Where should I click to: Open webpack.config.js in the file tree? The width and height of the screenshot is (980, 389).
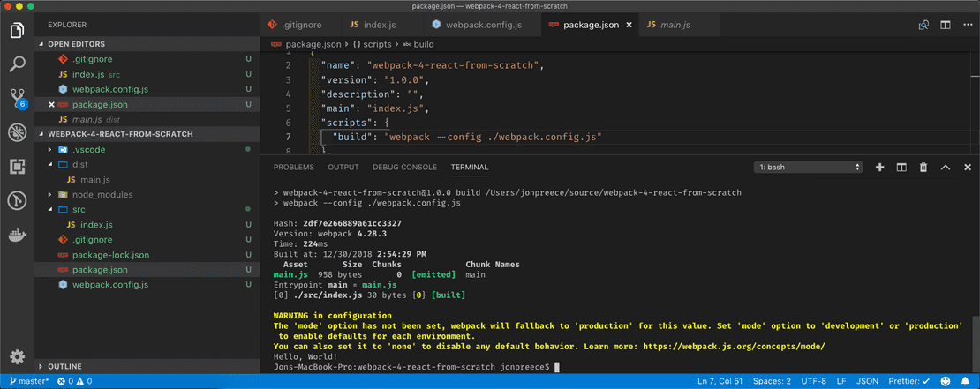pos(147,285)
